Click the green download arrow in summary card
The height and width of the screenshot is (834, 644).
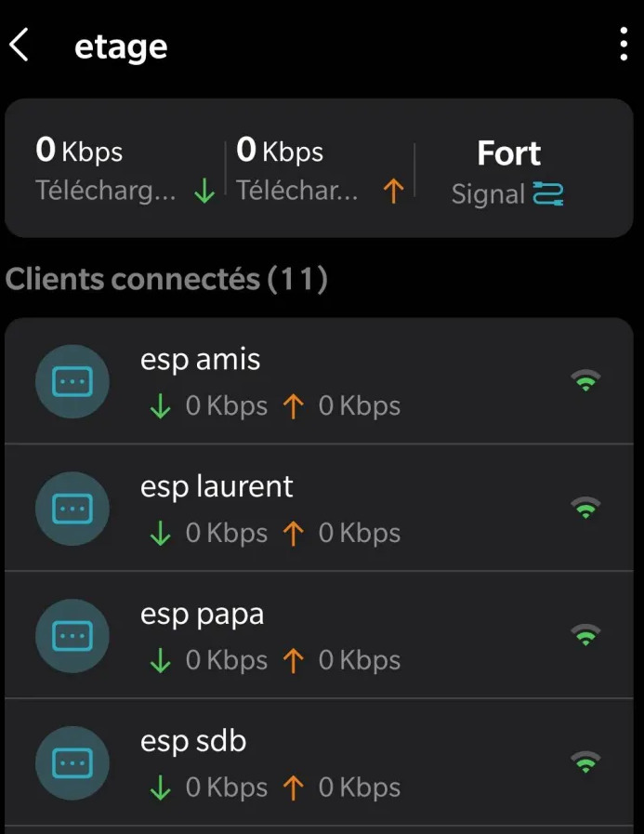(x=204, y=191)
